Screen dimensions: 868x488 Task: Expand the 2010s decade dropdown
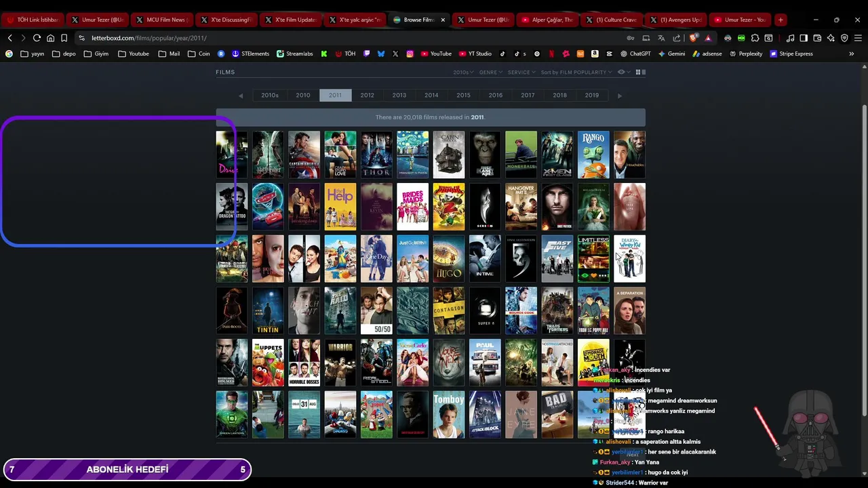[463, 72]
